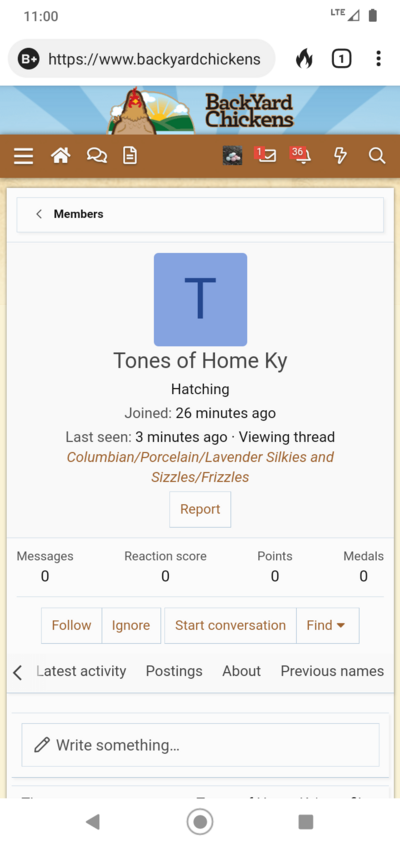Click the Write something field
The width and height of the screenshot is (400, 845).
[x=200, y=745]
